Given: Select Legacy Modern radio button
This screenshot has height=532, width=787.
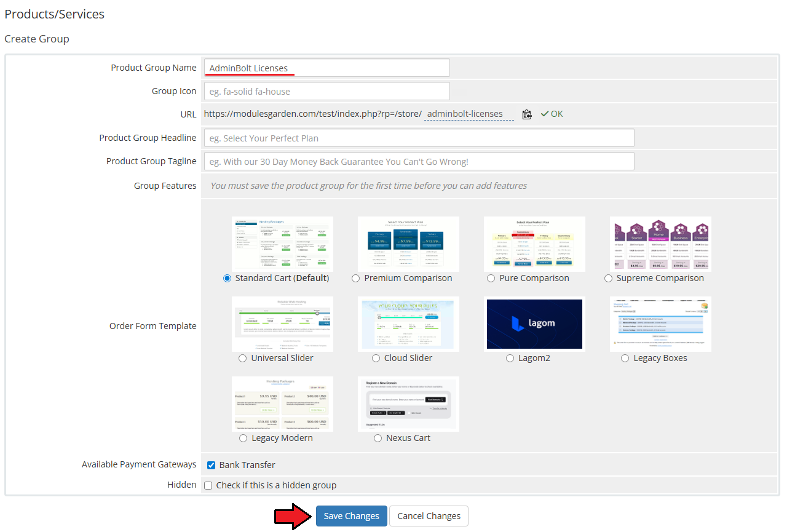Looking at the screenshot, I should click(243, 439).
